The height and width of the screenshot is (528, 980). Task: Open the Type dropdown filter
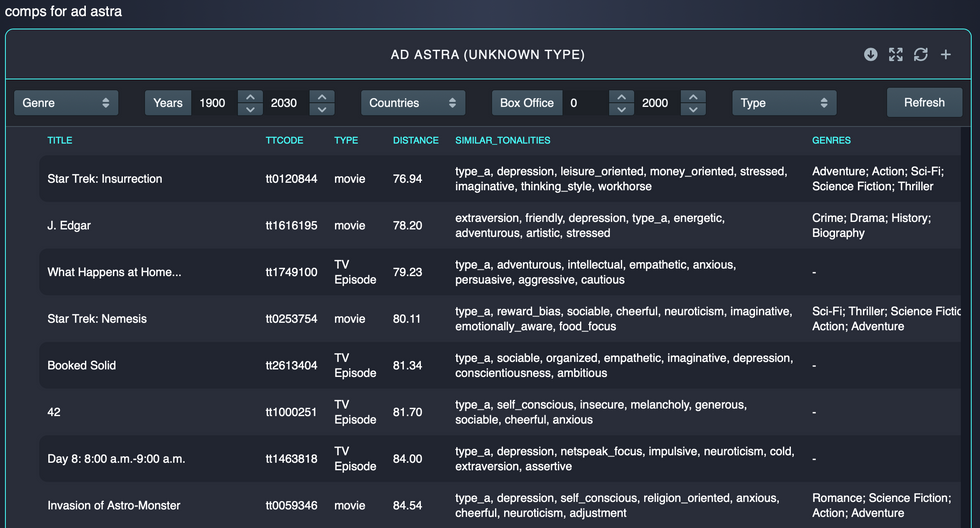point(784,102)
